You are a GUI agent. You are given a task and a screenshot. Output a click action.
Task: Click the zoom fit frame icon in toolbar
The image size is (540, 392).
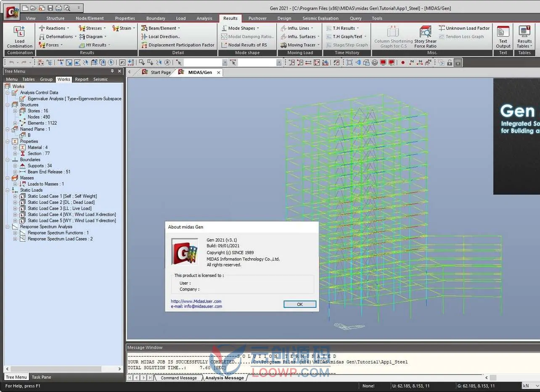[x=349, y=63]
